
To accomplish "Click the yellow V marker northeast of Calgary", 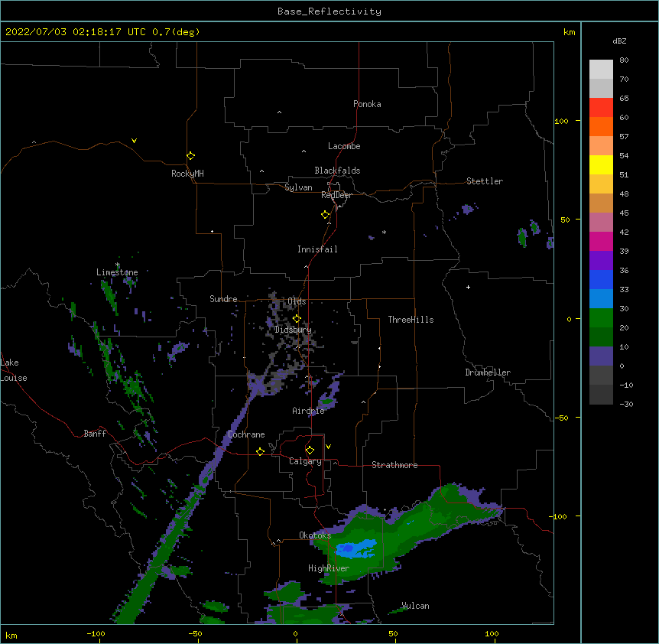I will tap(328, 447).
